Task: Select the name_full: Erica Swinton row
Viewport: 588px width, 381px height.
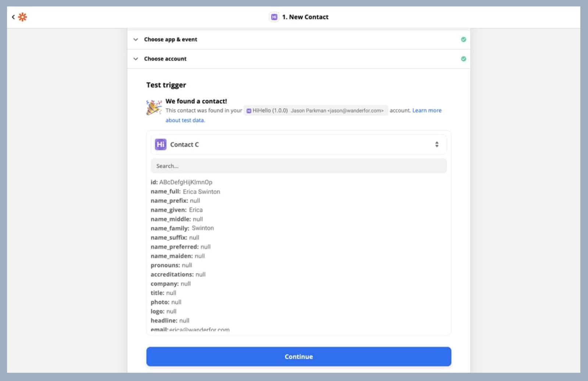Action: (x=185, y=192)
